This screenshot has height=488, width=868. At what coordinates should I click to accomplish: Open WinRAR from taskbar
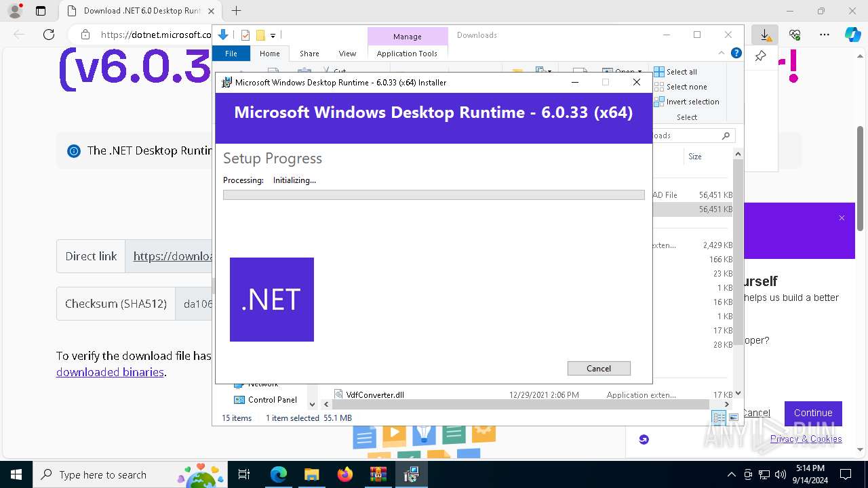378,474
